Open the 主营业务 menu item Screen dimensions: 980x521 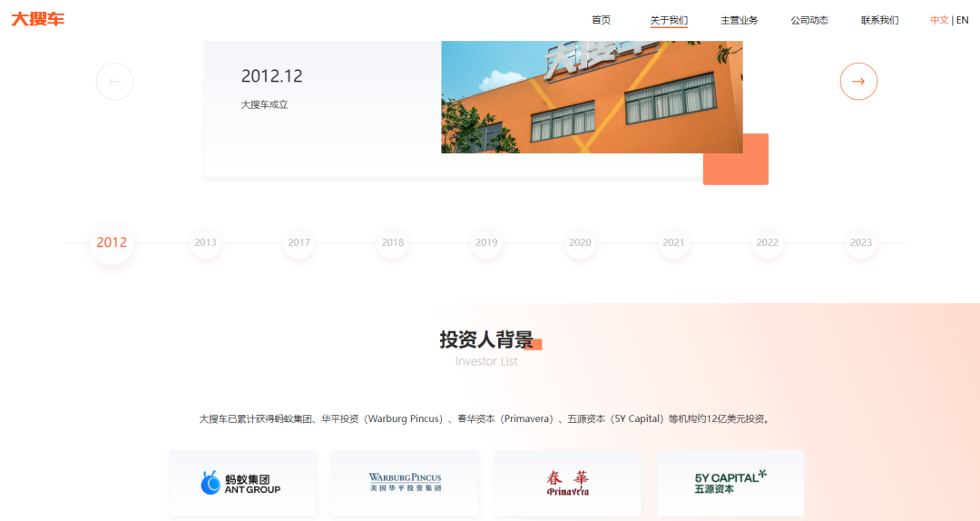click(x=739, y=20)
